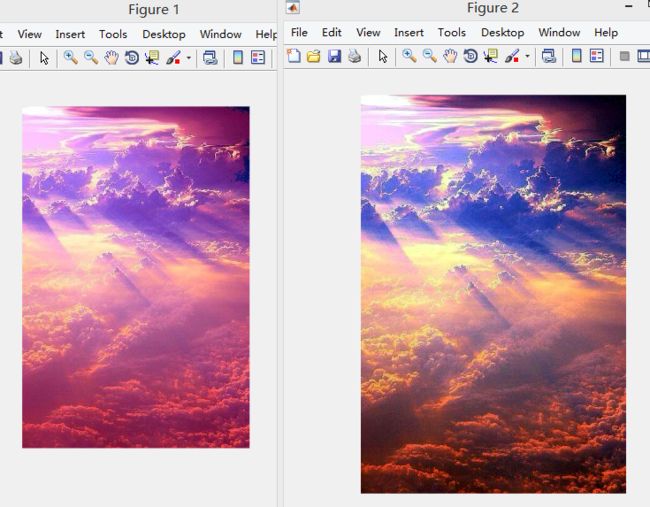650x507 pixels.
Task: Open the Desktop menu in Figure 2
Action: tap(502, 32)
